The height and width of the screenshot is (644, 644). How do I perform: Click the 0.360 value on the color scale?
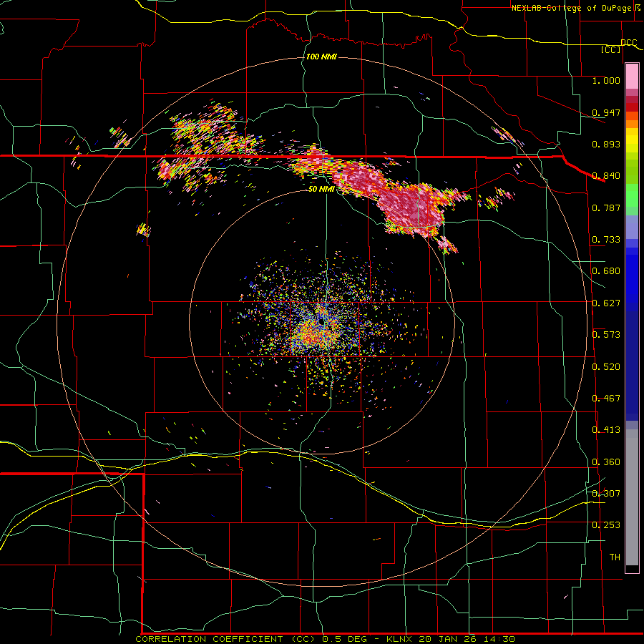click(606, 462)
